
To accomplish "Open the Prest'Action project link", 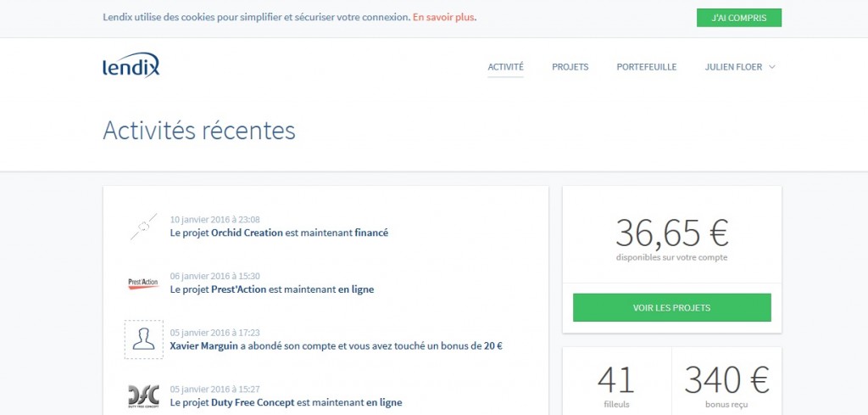I will [x=239, y=289].
